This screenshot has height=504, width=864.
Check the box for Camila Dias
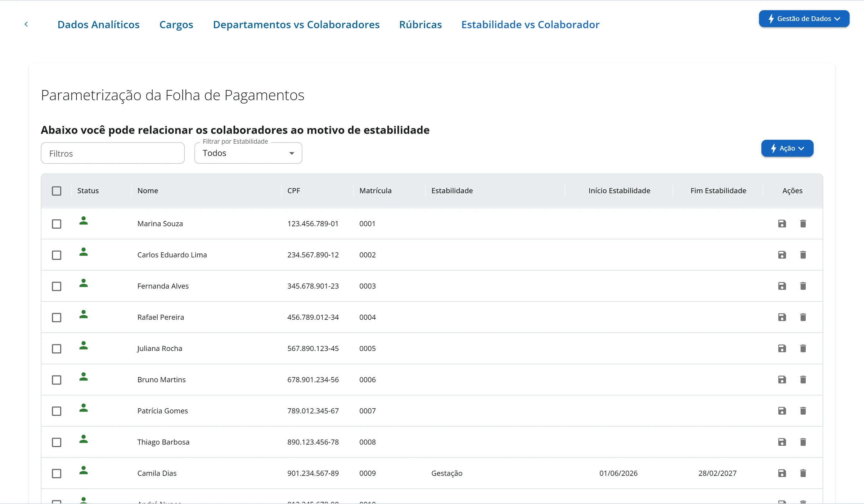pos(57,473)
